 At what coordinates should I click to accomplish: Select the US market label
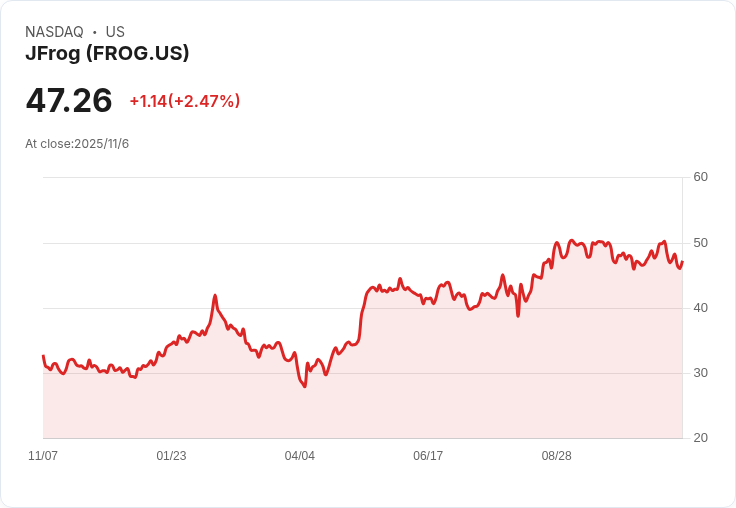(115, 32)
